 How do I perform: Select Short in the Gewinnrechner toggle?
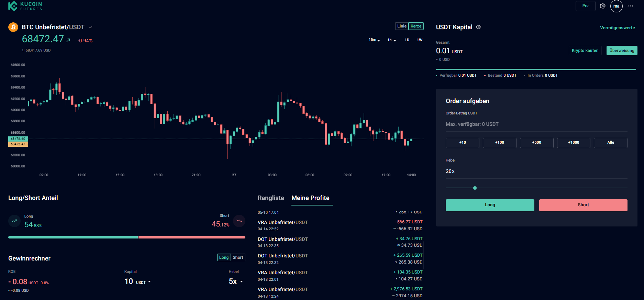point(238,257)
